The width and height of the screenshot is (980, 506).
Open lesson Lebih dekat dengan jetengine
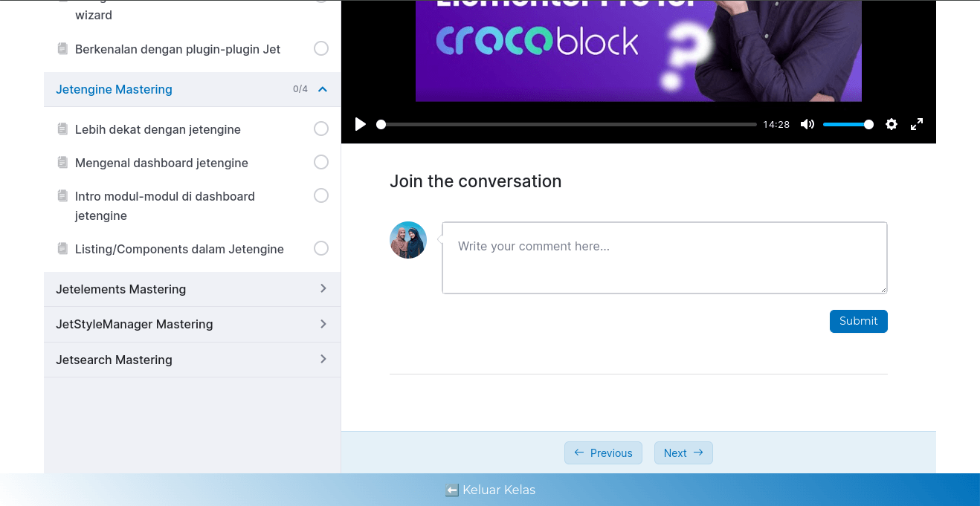tap(158, 129)
